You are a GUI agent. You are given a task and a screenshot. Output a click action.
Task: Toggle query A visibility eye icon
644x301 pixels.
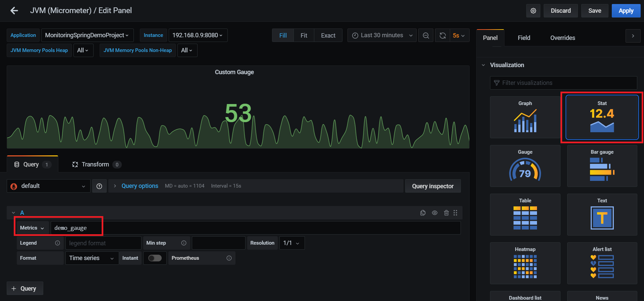(x=435, y=213)
